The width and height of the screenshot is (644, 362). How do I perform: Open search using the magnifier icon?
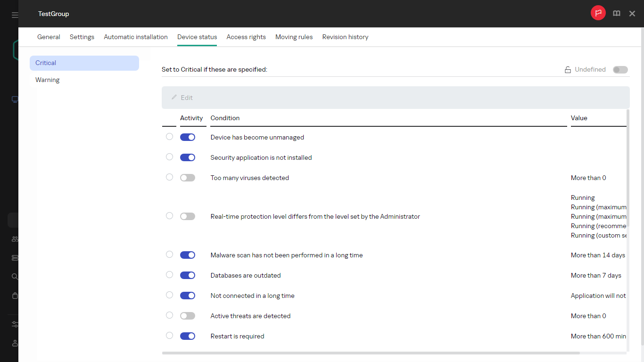coord(15,277)
